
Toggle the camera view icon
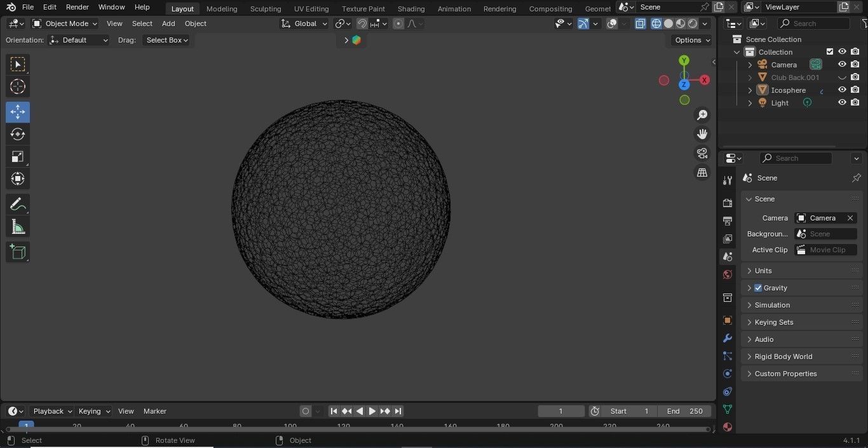click(702, 153)
